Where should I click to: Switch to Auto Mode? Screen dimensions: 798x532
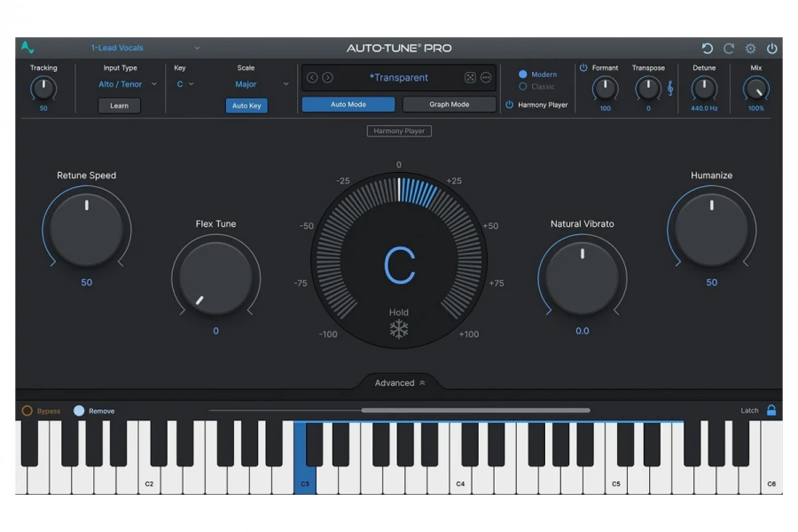pyautogui.click(x=348, y=105)
